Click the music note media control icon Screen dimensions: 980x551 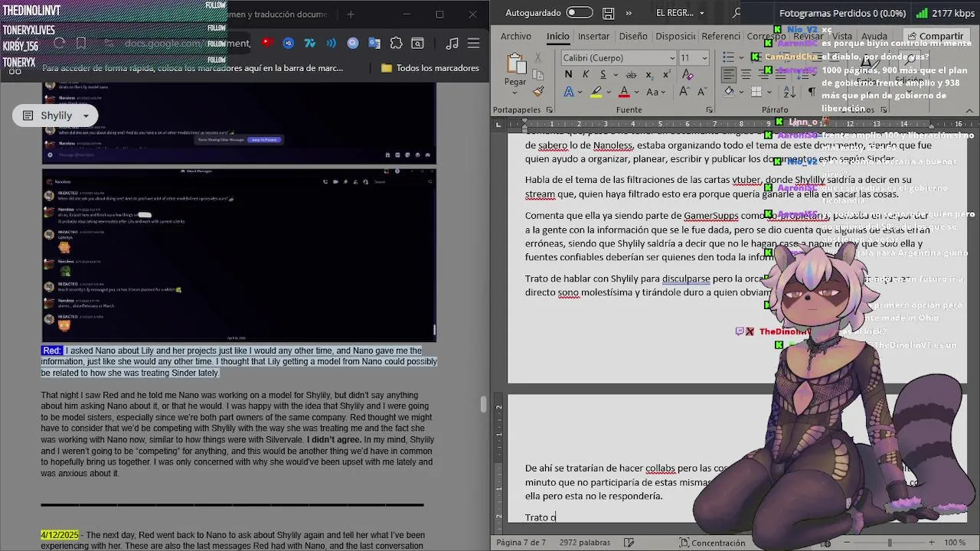tap(452, 44)
